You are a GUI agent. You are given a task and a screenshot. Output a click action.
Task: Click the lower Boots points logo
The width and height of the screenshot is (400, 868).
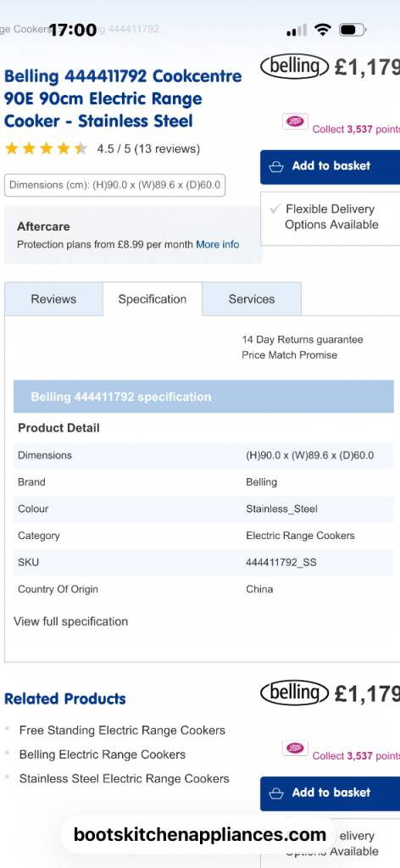(295, 748)
